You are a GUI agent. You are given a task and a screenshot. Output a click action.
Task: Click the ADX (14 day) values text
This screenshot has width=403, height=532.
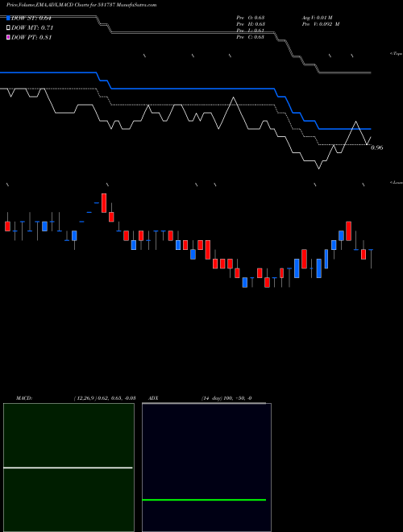point(226,398)
